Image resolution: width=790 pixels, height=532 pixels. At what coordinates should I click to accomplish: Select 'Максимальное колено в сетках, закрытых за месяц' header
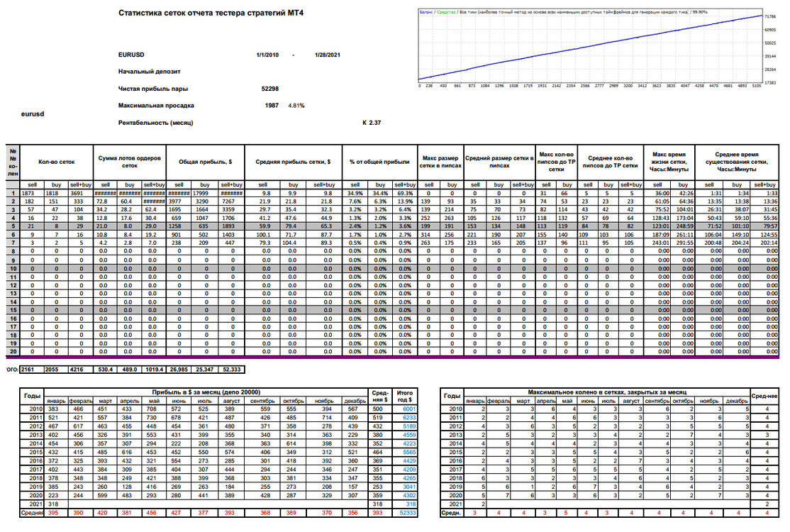coord(607,392)
